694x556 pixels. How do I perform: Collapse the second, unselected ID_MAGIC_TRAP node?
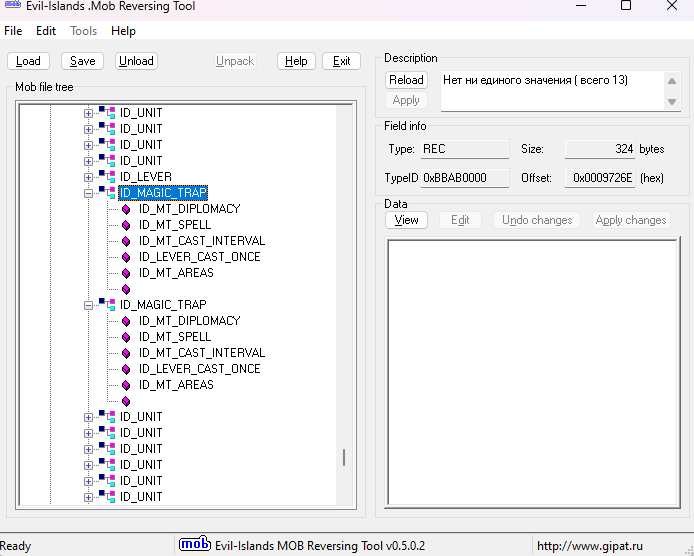(x=88, y=305)
